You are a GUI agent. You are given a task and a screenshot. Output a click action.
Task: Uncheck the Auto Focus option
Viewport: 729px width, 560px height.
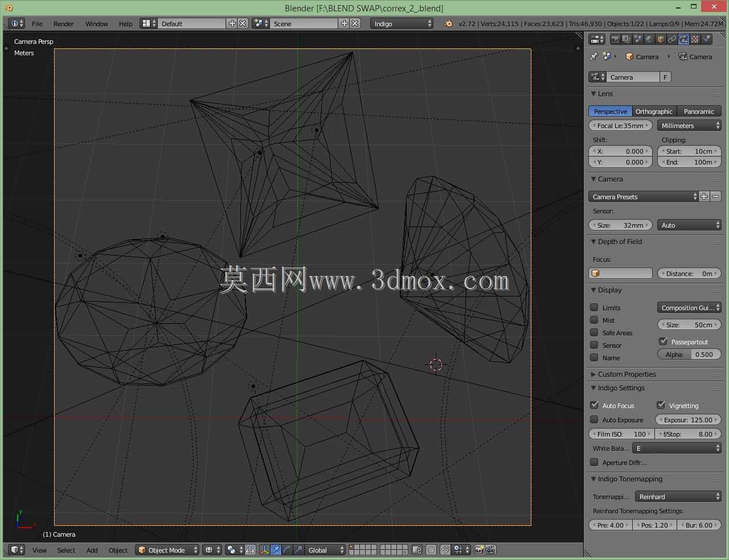(594, 405)
